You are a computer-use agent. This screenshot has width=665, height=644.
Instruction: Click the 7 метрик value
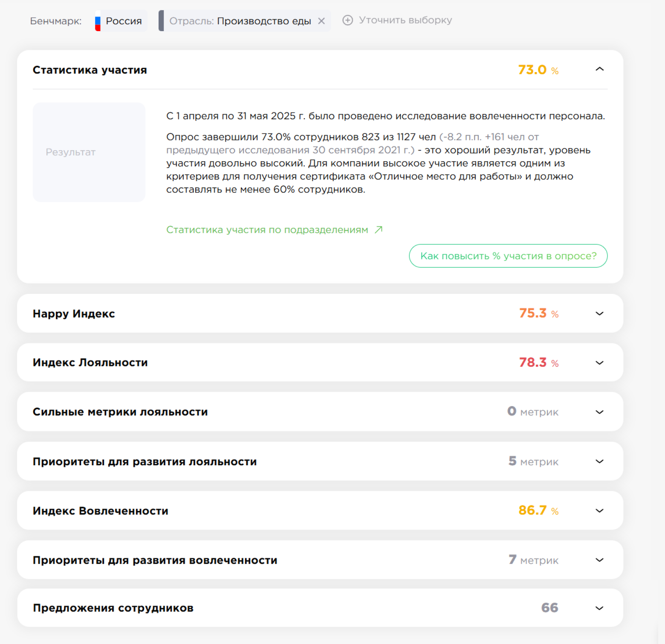click(533, 560)
